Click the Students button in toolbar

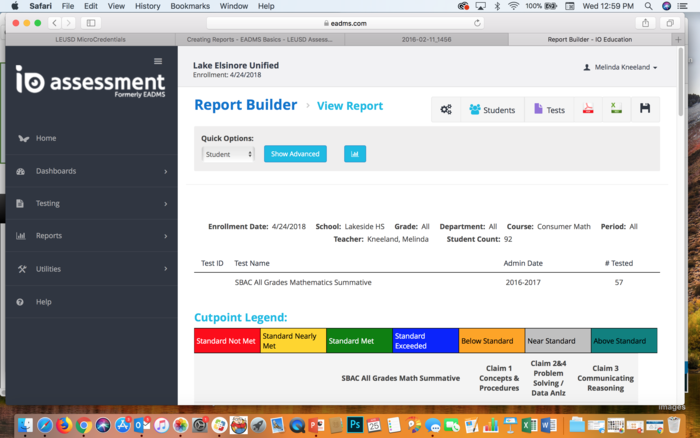[491, 109]
